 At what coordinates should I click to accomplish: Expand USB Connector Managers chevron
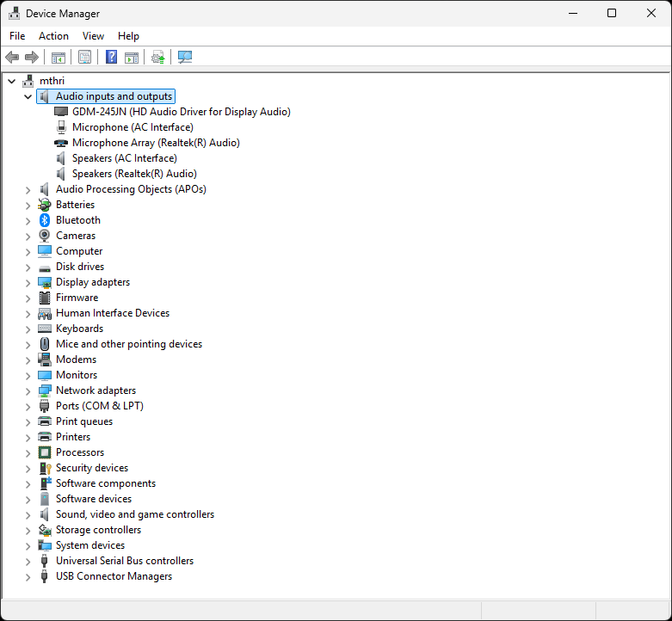pos(28,577)
